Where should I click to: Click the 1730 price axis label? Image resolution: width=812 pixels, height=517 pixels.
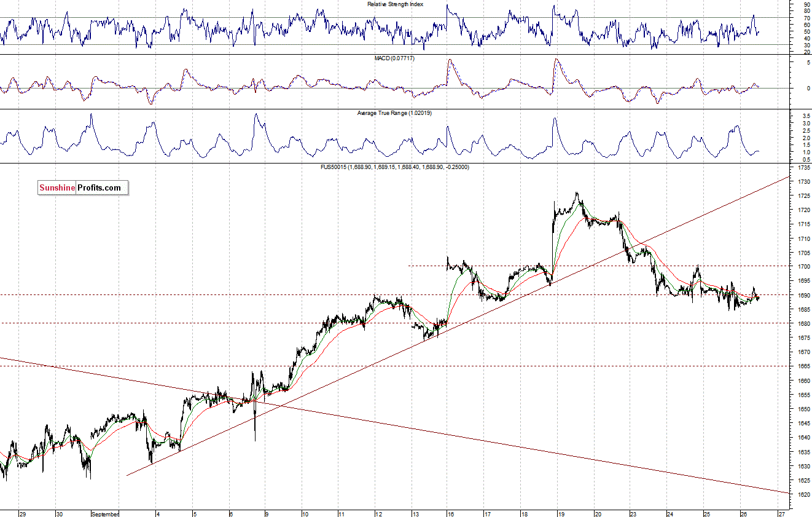point(804,182)
